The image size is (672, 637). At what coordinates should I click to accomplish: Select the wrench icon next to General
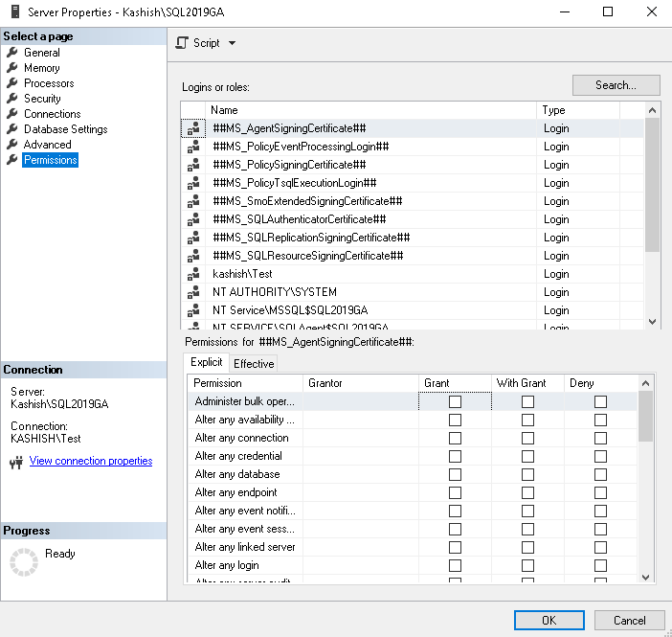click(x=12, y=53)
